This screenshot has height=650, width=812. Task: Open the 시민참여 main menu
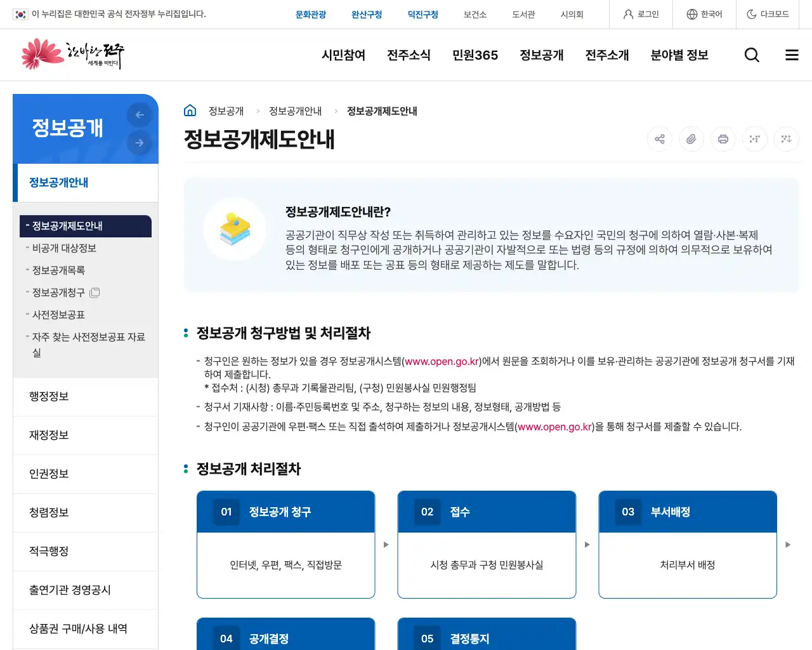click(344, 55)
